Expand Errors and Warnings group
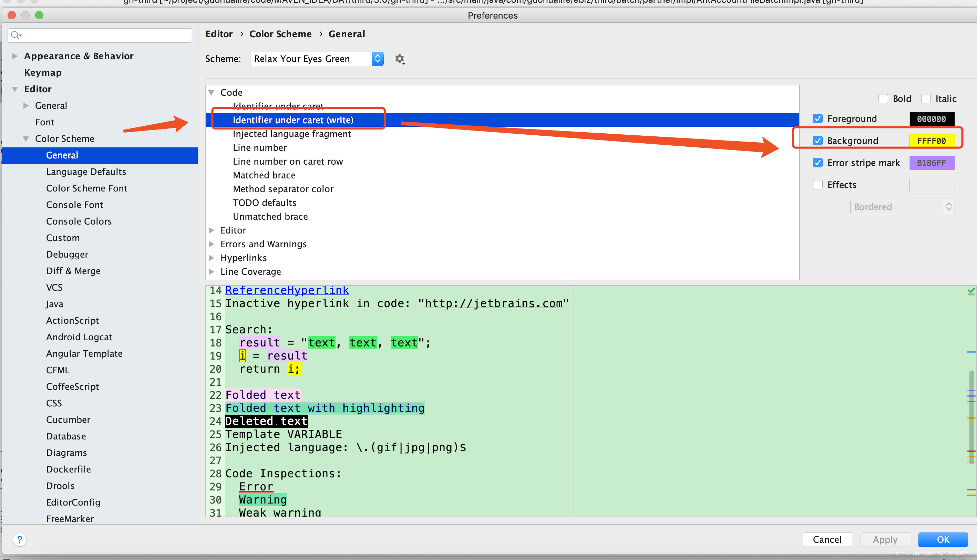Screen dimensions: 977x560 (211, 244)
